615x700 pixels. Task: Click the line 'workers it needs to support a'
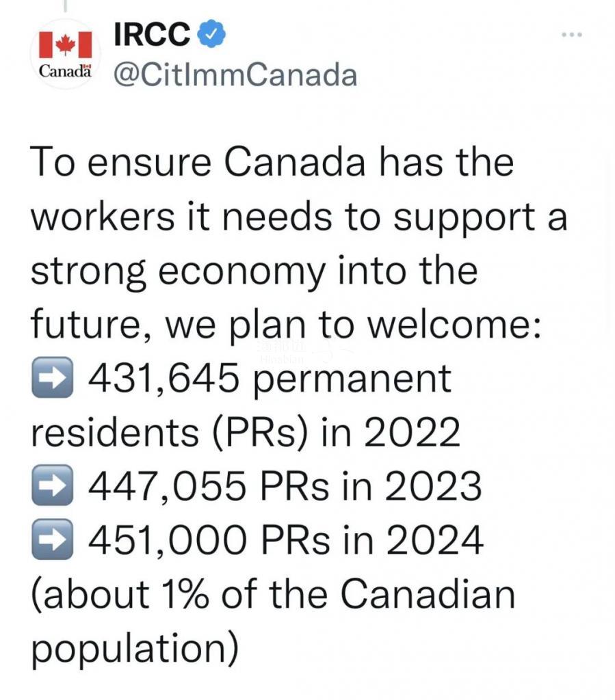(299, 217)
